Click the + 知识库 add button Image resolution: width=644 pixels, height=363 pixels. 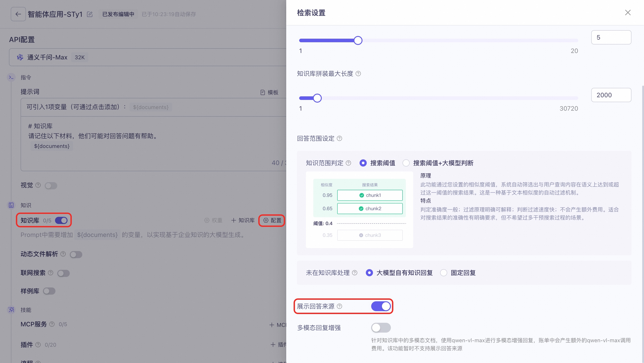(243, 220)
